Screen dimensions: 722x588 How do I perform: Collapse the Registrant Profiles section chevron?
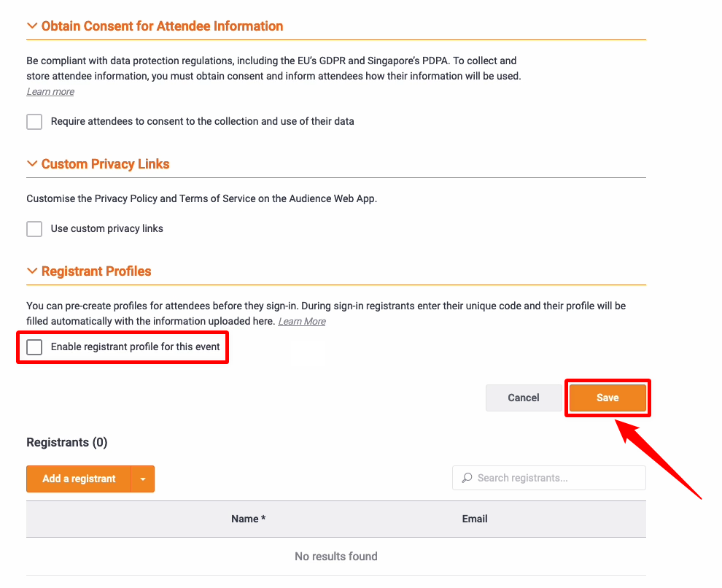pyautogui.click(x=32, y=271)
